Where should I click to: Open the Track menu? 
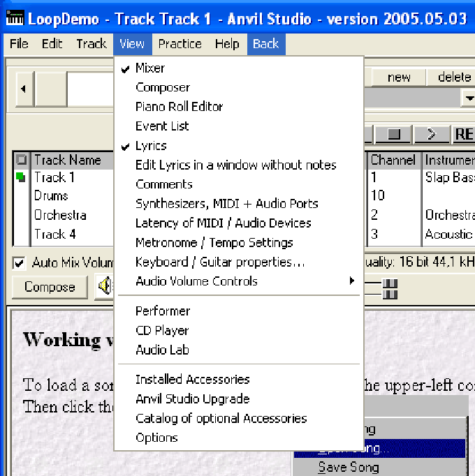pos(92,44)
